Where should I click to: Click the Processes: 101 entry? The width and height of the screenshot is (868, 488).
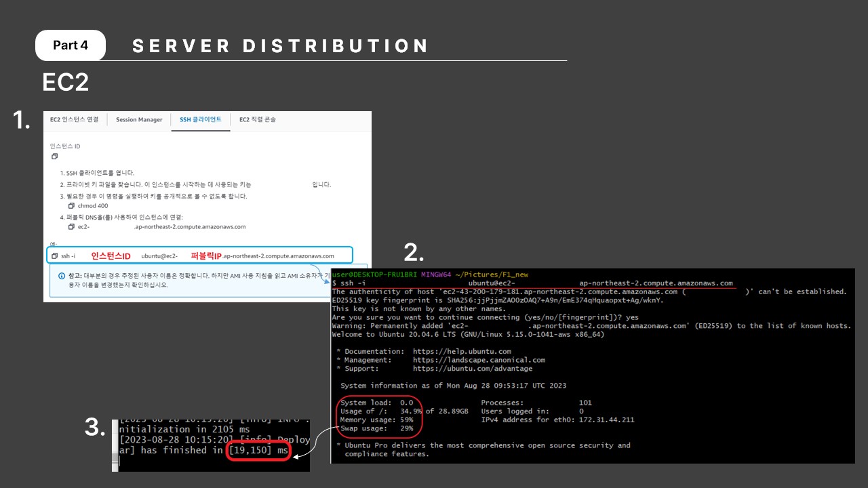(536, 403)
